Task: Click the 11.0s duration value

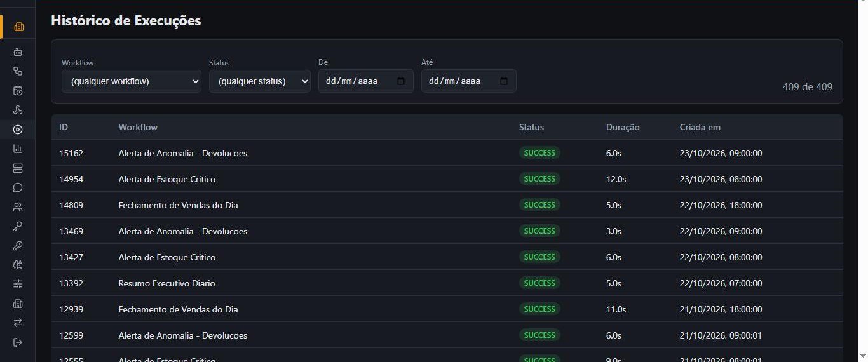Action: click(616, 309)
